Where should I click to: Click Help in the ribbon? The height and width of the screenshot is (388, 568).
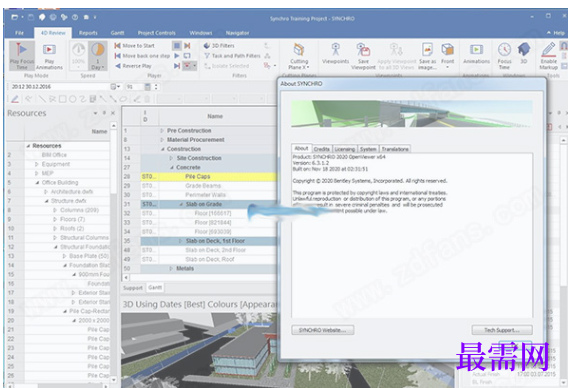(556, 33)
